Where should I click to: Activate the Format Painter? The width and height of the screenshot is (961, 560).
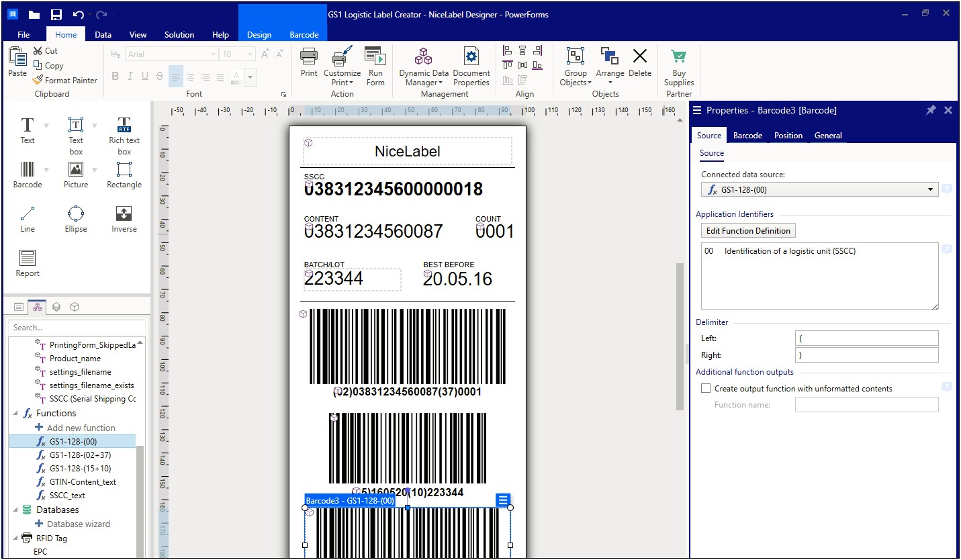point(64,81)
